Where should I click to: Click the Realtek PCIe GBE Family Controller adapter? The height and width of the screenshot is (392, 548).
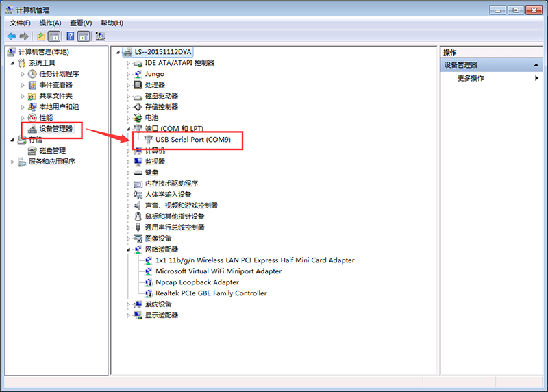click(211, 293)
